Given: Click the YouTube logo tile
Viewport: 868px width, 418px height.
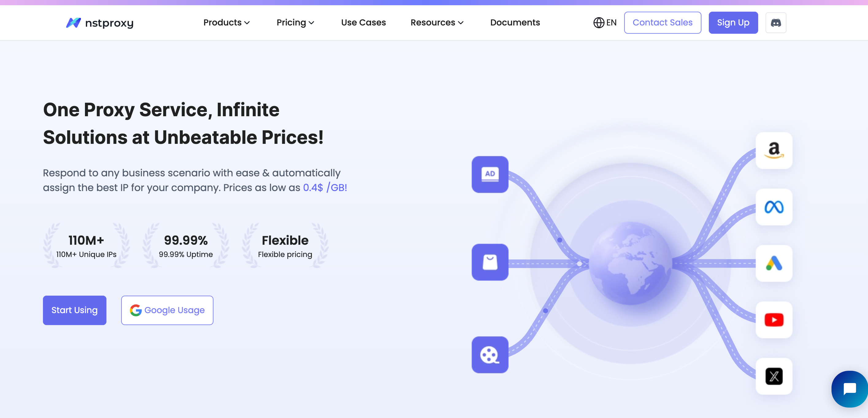Looking at the screenshot, I should (x=774, y=320).
